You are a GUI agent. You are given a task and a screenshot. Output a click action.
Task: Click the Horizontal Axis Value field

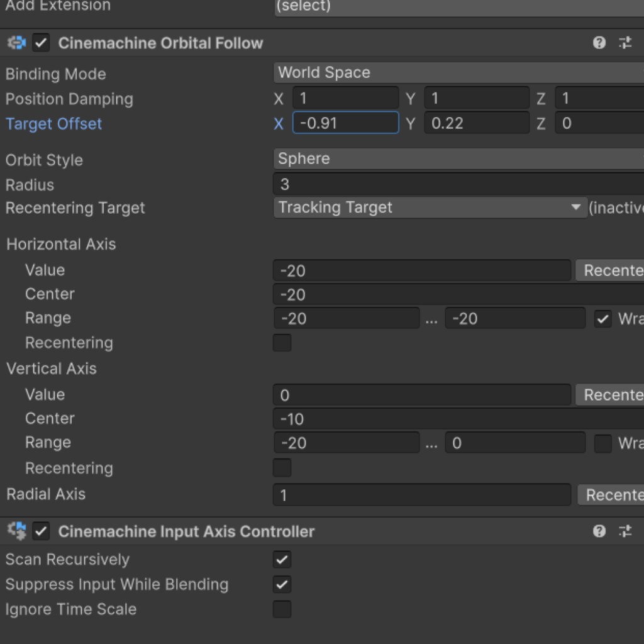pos(422,270)
